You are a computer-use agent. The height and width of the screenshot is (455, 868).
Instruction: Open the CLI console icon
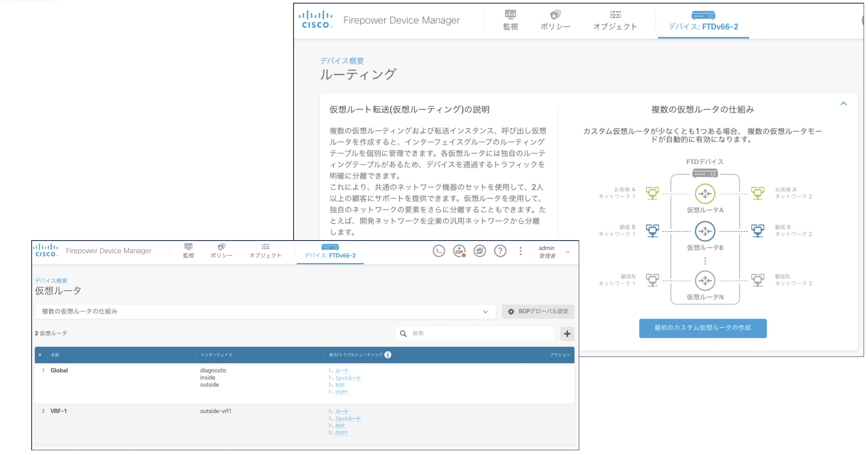click(x=439, y=251)
